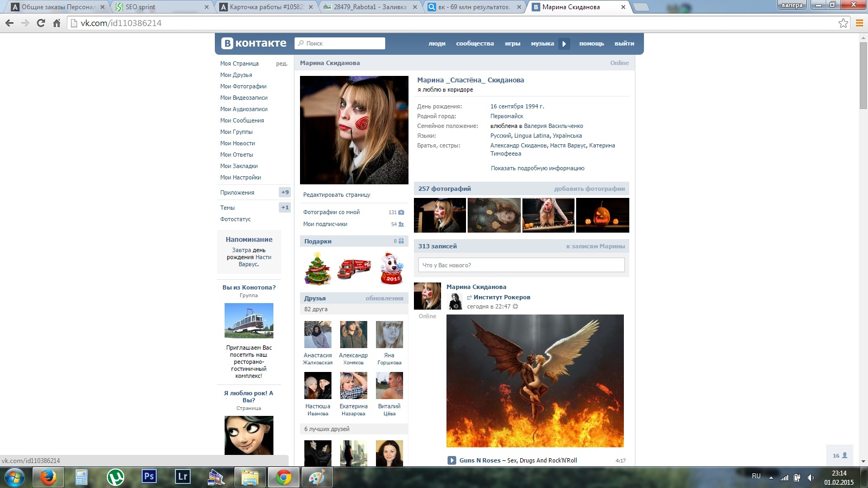The width and height of the screenshot is (868, 488).
Task: Click the RU language indicator in taskbar
Action: click(x=756, y=476)
